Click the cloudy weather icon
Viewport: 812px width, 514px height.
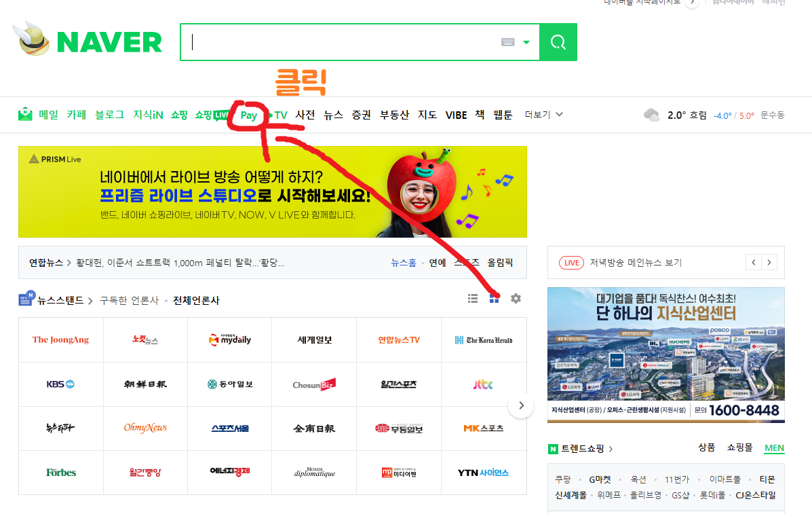pyautogui.click(x=651, y=115)
